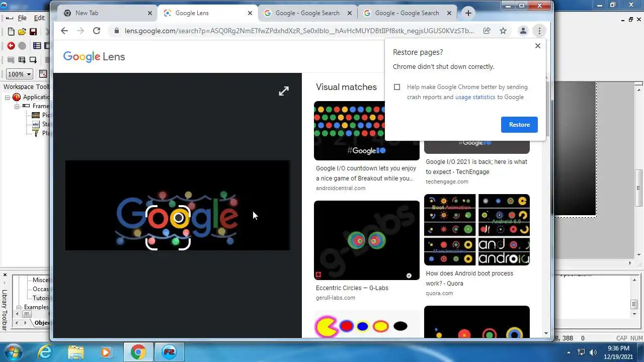644x362 pixels.
Task: Open the Windows Start menu
Action: (14, 352)
